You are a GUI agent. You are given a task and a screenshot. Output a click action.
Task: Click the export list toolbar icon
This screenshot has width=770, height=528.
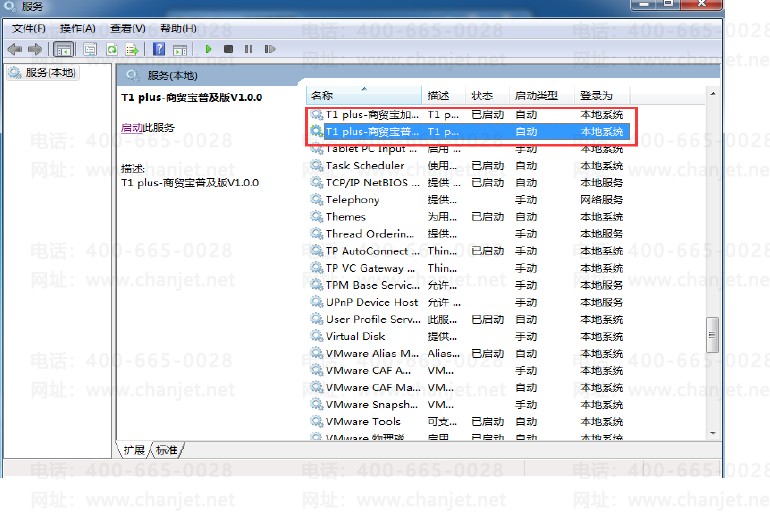(132, 49)
